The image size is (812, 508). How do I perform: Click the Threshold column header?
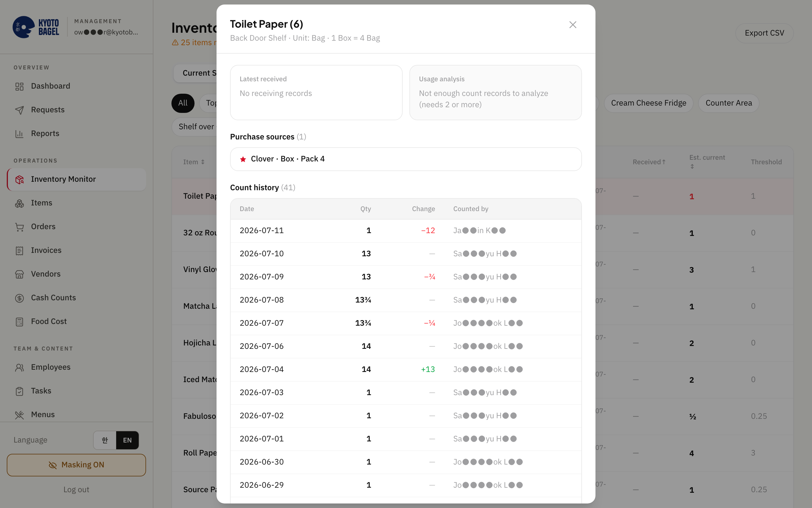[766, 162]
